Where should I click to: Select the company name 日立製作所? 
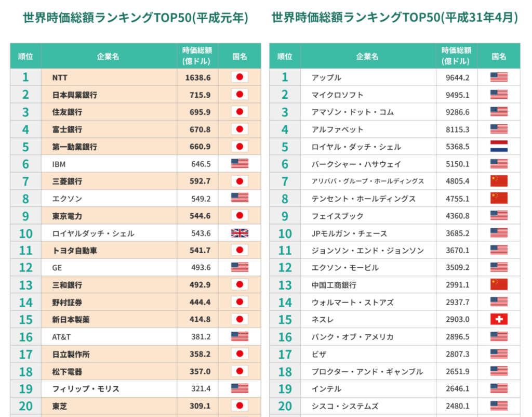pos(71,354)
